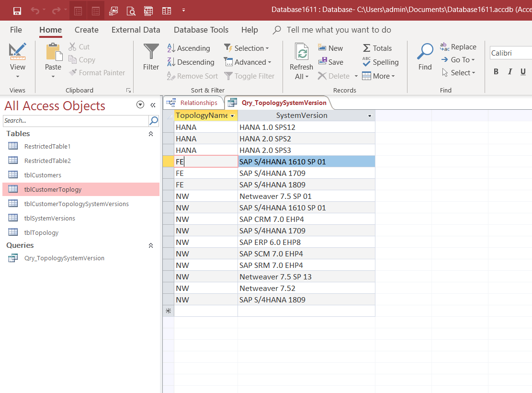This screenshot has width=532, height=393.
Task: Click the navigation pane Search box
Action: click(x=76, y=121)
